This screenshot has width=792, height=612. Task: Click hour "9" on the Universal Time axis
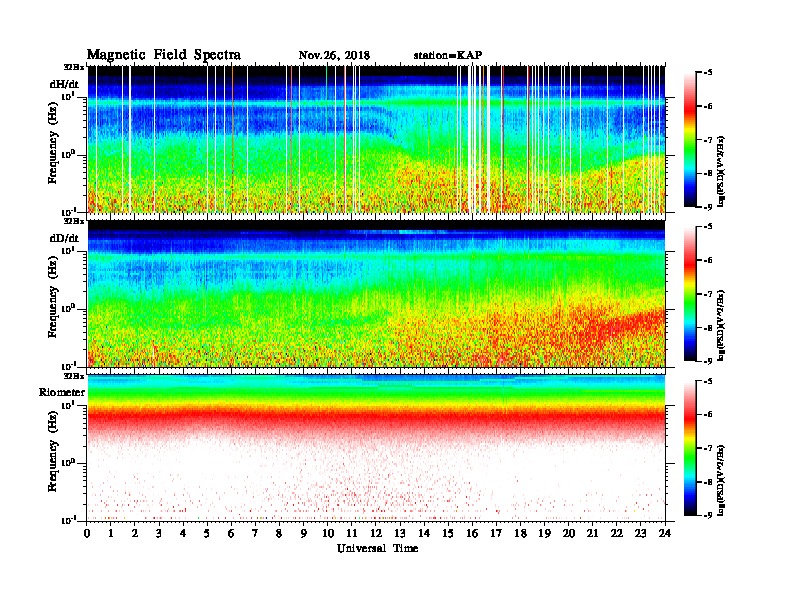304,534
